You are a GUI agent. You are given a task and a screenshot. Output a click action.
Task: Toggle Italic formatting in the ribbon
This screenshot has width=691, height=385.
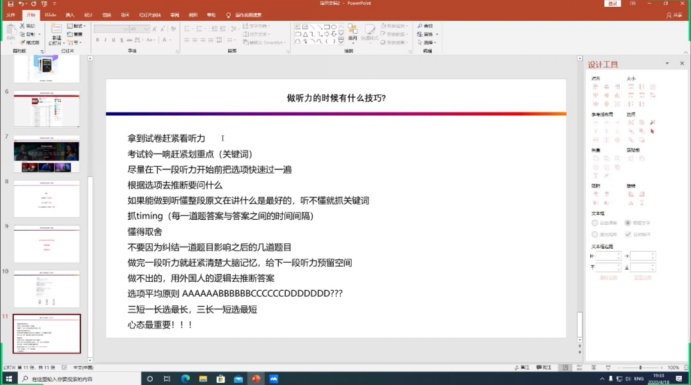(105, 40)
